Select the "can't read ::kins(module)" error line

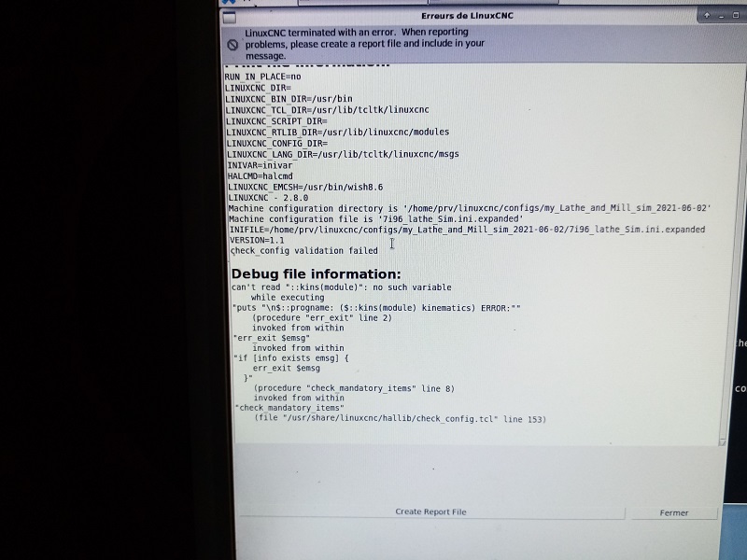(341, 287)
